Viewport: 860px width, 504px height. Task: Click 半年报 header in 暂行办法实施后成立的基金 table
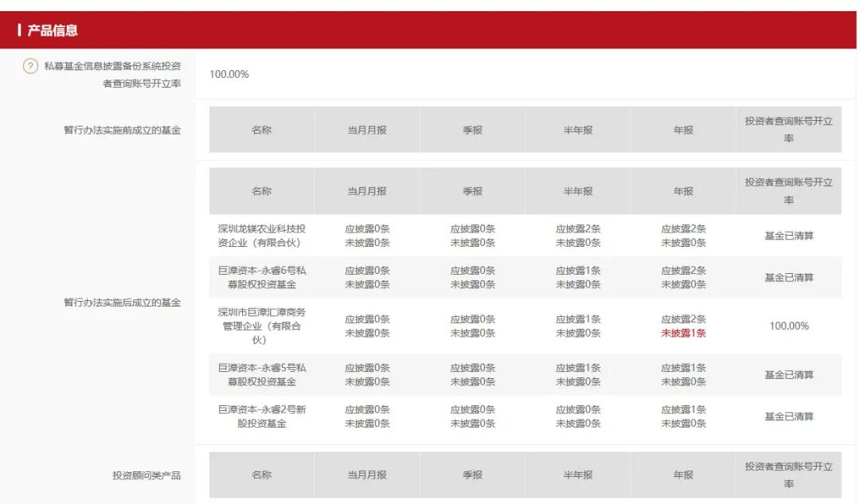pos(578,191)
